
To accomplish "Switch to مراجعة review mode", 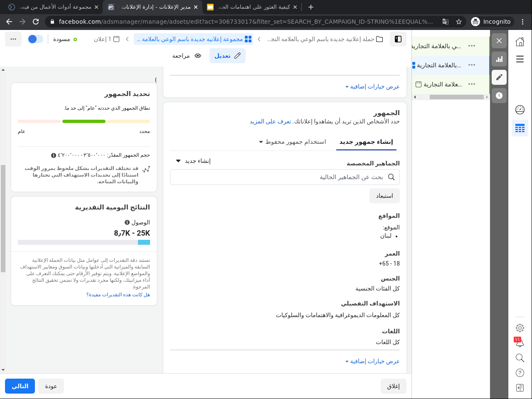I will click(187, 56).
